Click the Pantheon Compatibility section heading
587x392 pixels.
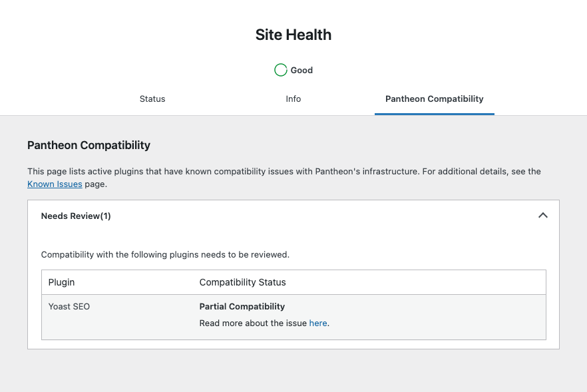pyautogui.click(x=89, y=145)
